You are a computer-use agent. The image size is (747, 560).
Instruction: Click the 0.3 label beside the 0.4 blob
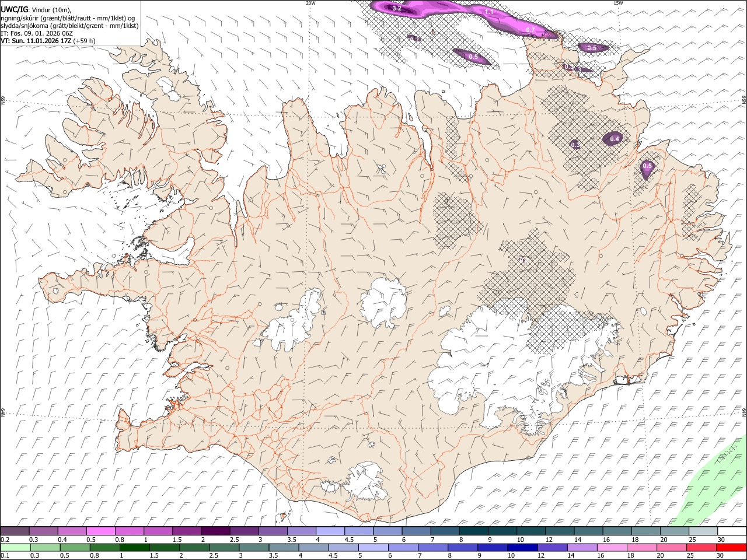tap(575, 144)
